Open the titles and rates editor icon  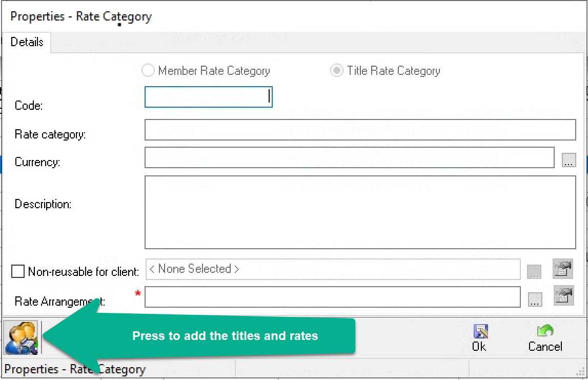tap(21, 337)
